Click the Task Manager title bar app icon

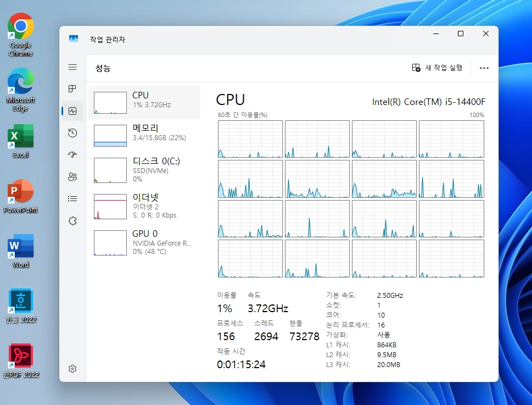tap(73, 38)
